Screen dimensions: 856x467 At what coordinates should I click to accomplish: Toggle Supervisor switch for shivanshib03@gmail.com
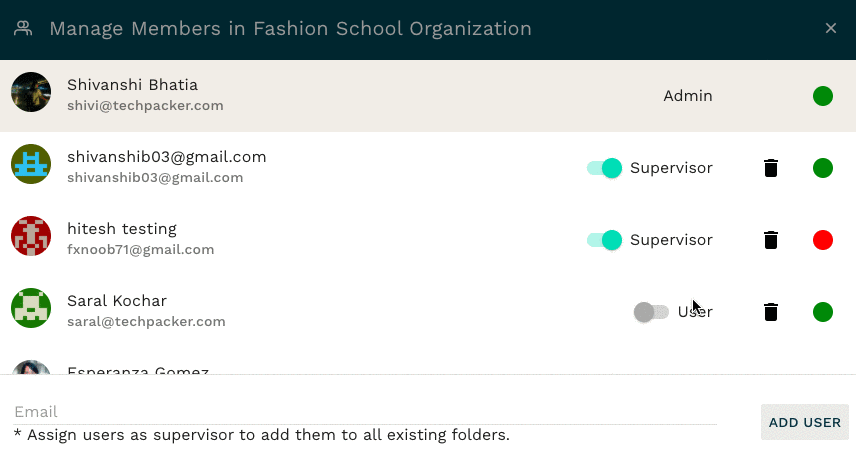pyautogui.click(x=604, y=168)
